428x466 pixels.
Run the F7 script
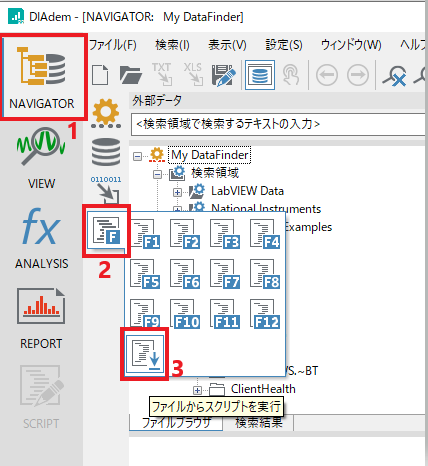click(225, 274)
